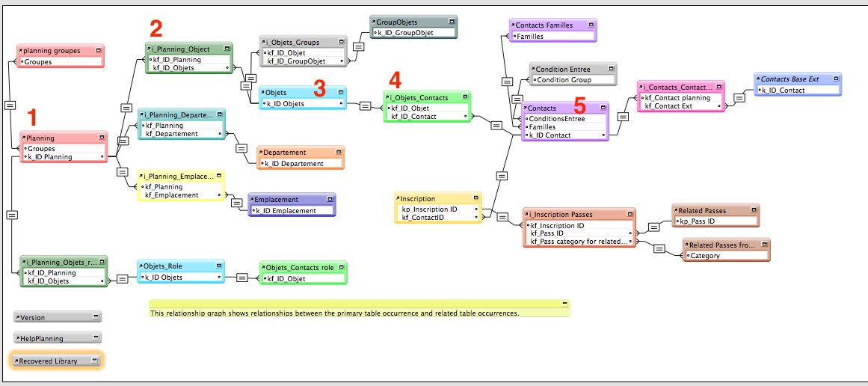Screen dimensions: 868x386
Task: Collapse the planning groupes table occurrence
Action: [99, 50]
